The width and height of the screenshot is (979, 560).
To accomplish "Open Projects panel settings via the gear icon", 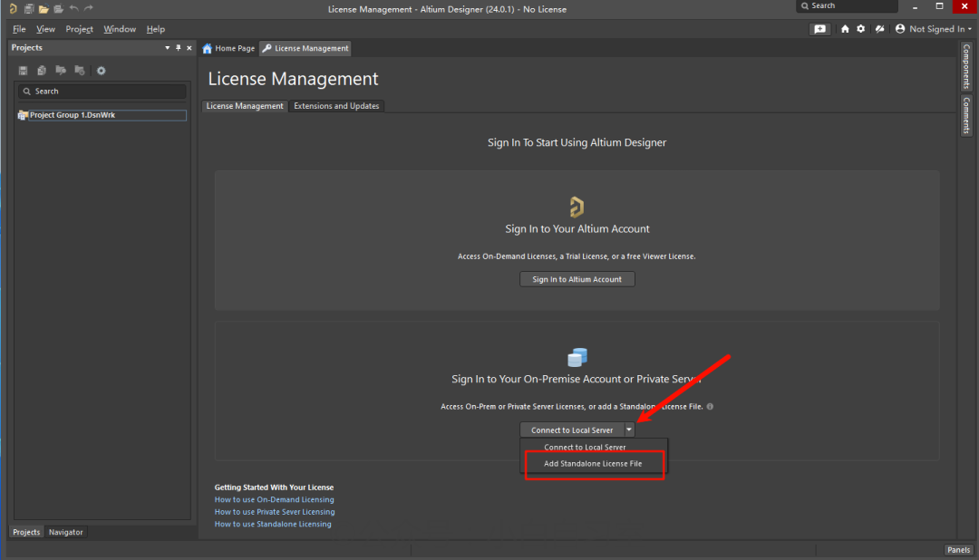I will coord(102,71).
